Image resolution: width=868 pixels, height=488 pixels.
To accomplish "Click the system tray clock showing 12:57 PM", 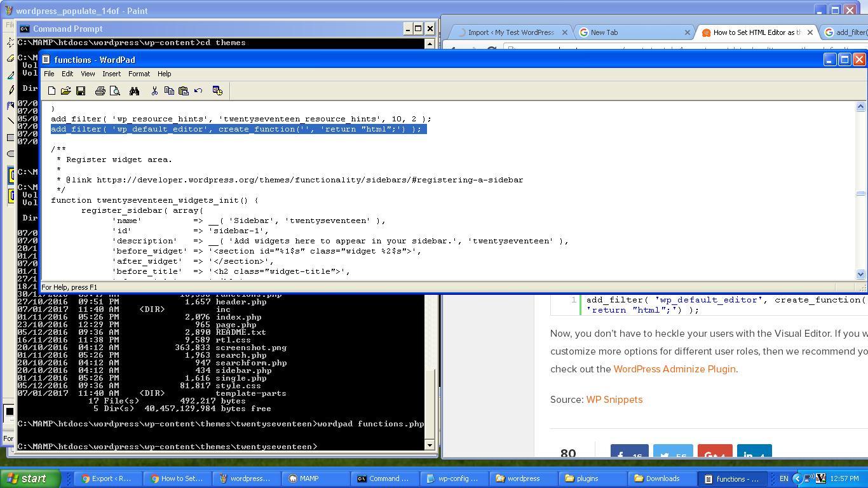I will click(x=844, y=478).
